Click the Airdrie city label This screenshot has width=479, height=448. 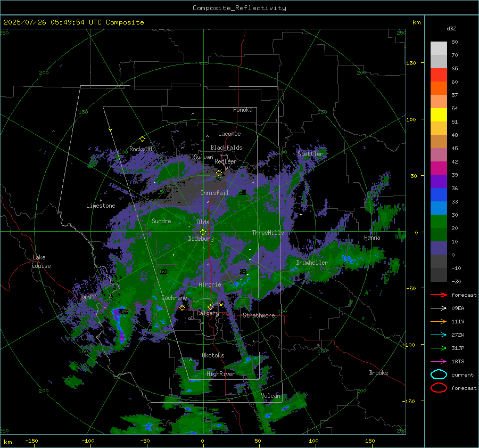click(x=210, y=284)
